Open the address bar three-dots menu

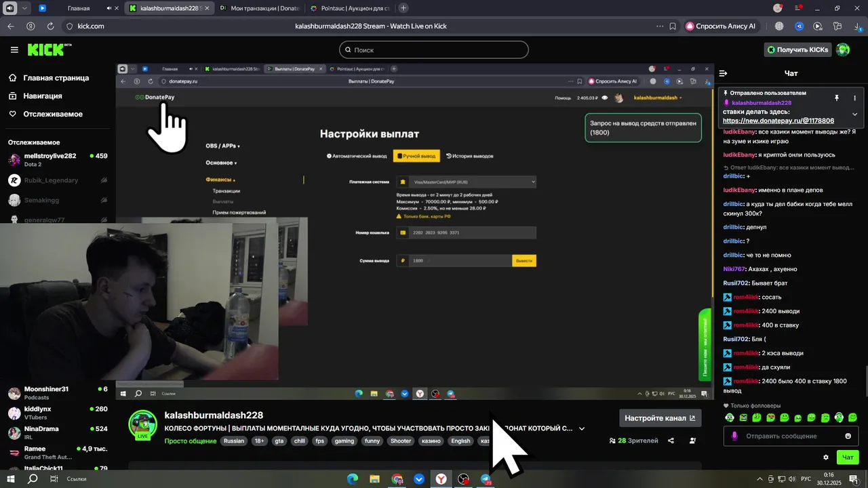(x=660, y=26)
